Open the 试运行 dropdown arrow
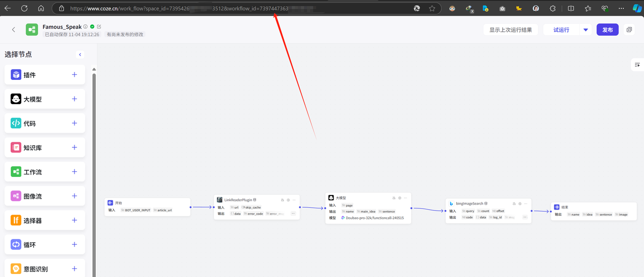 (586, 30)
